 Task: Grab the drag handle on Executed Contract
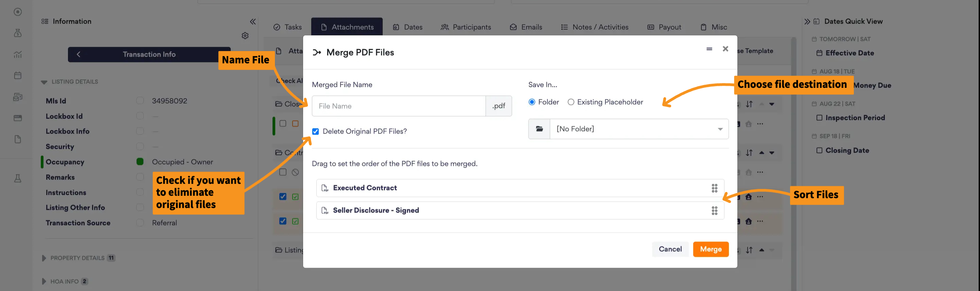pyautogui.click(x=714, y=188)
